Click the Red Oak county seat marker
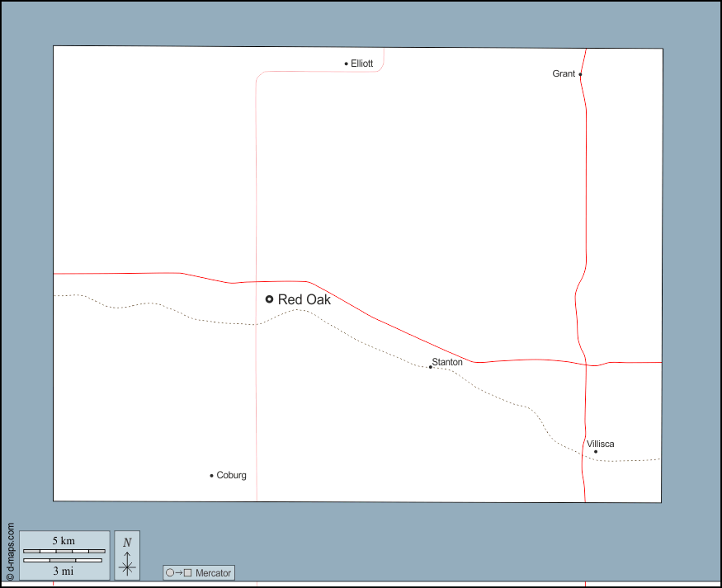Screen dimensions: 722x588 click(269, 299)
